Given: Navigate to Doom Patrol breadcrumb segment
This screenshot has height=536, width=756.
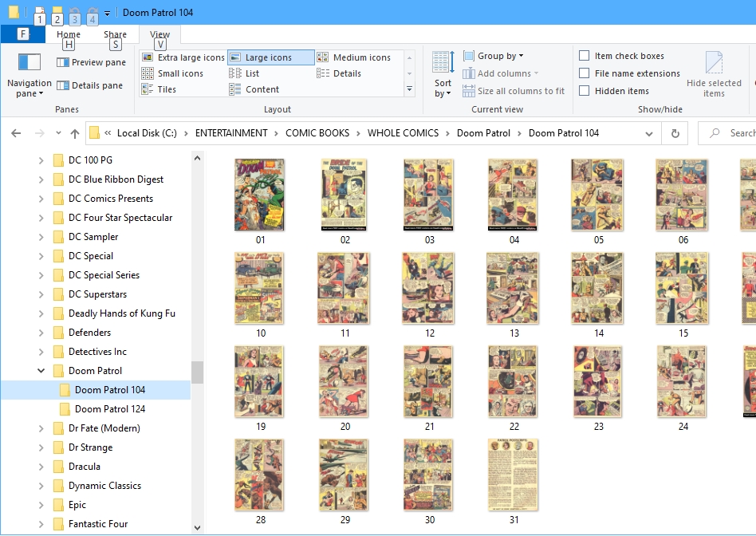Looking at the screenshot, I should pos(483,133).
